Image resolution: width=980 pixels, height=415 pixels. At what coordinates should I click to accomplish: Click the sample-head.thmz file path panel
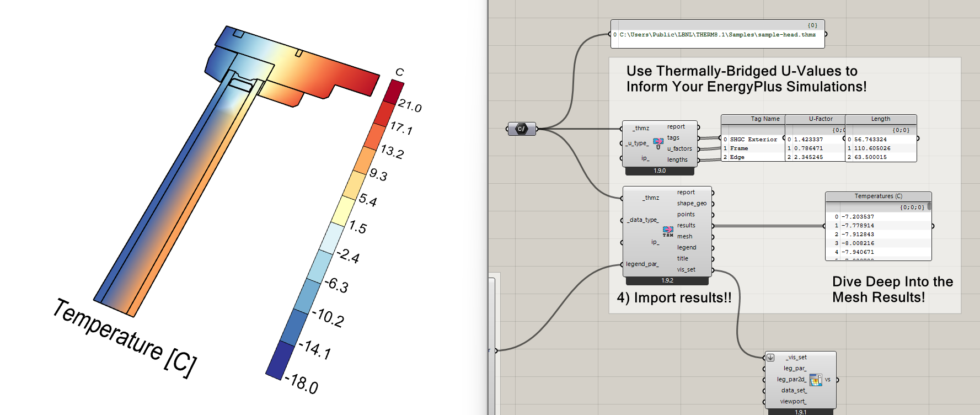(x=717, y=35)
